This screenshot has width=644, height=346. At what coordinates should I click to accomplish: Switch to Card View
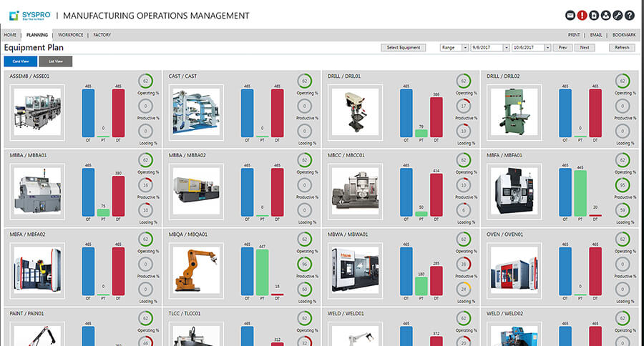[21, 61]
